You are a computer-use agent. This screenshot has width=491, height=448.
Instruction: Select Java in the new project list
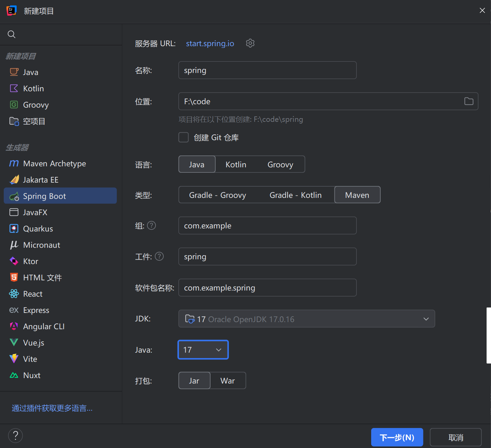[60, 72]
